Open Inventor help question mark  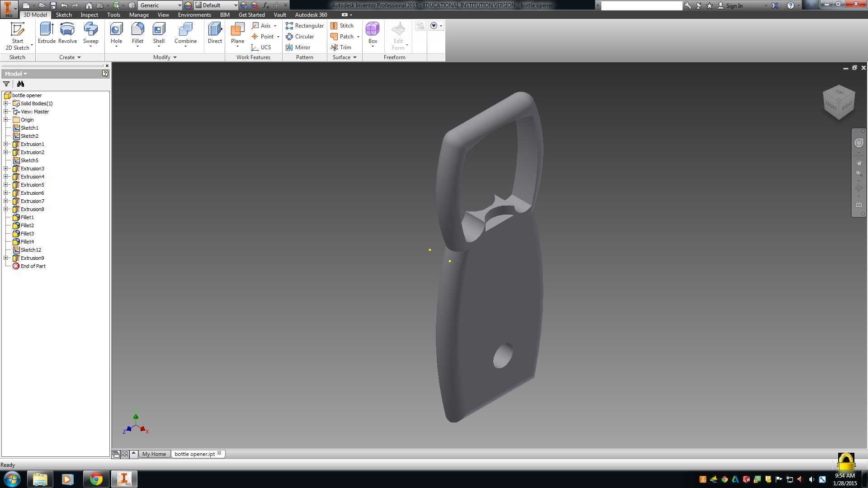[790, 5]
